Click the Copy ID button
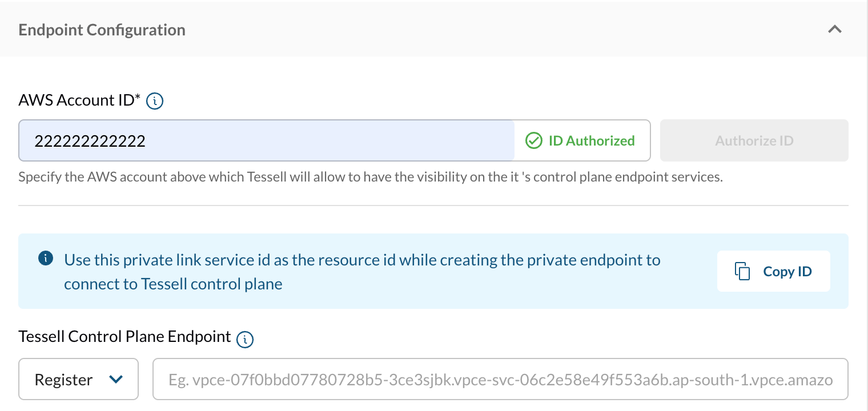This screenshot has height=411, width=868. (x=773, y=271)
